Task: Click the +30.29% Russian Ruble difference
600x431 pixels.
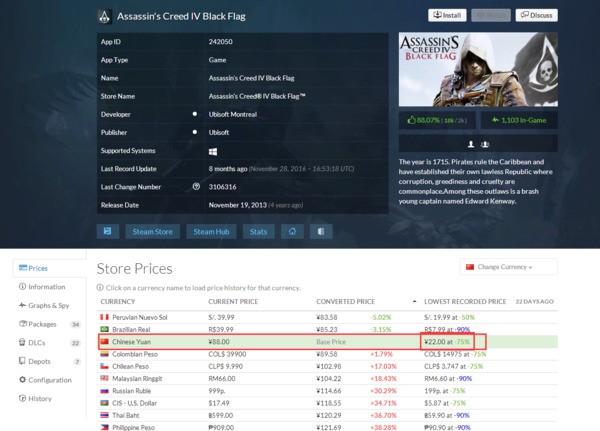Action: click(x=383, y=391)
